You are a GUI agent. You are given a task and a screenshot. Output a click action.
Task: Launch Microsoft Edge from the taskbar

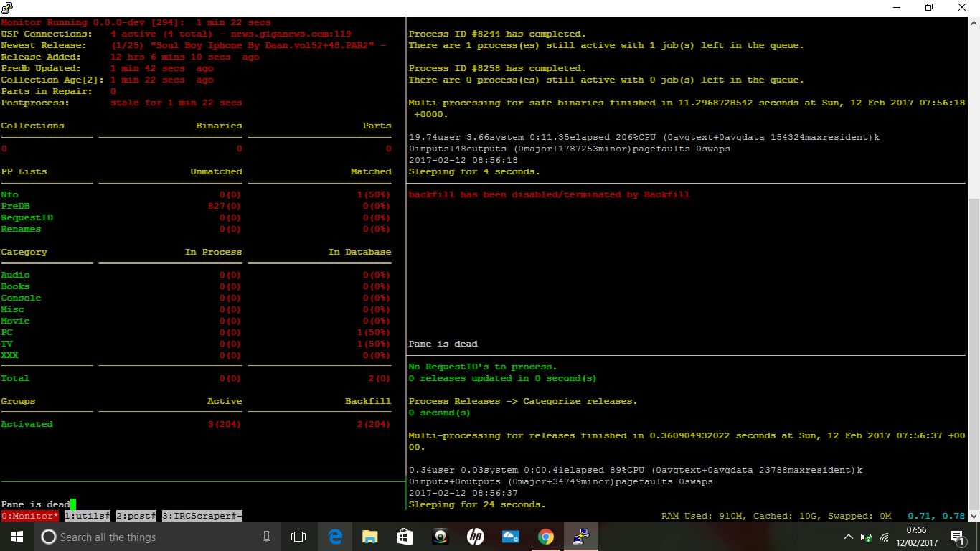[x=335, y=537]
